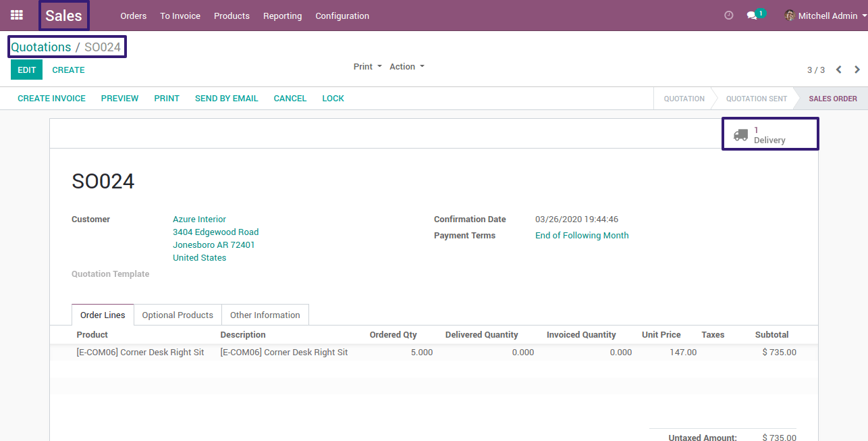Open the apps grid menu icon

pyautogui.click(x=17, y=15)
